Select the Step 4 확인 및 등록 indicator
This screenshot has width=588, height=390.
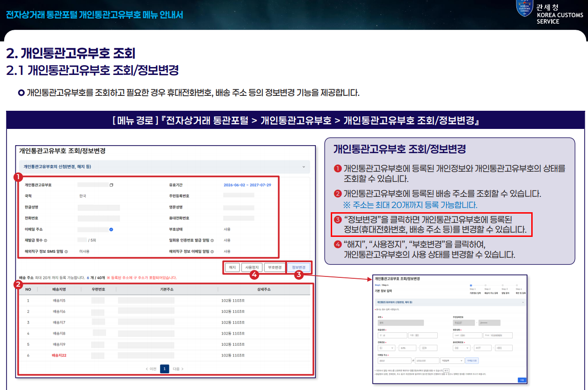521,289
